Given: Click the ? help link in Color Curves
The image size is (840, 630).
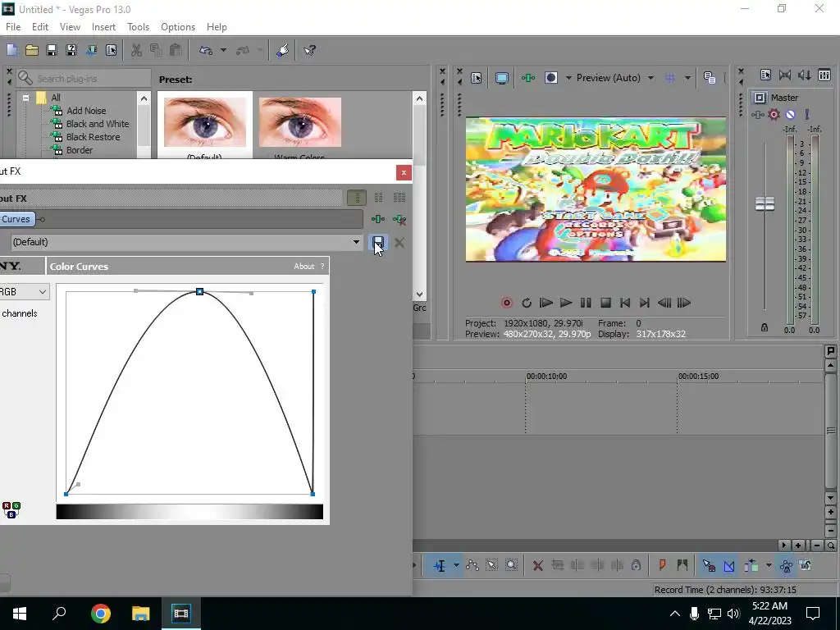Looking at the screenshot, I should [x=322, y=267].
